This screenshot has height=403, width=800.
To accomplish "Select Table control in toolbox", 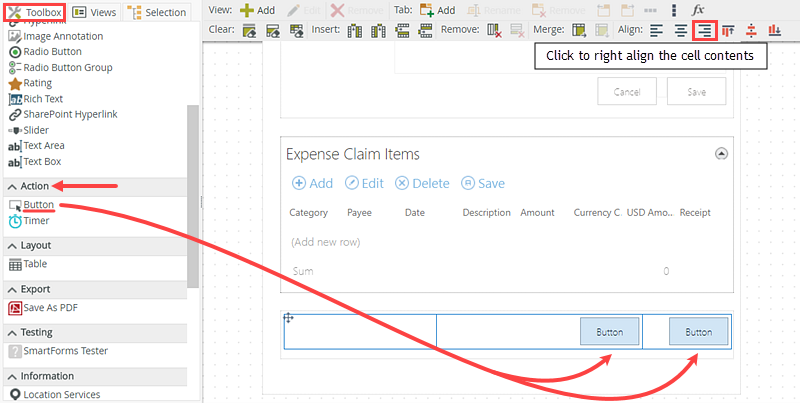I will pos(28,264).
